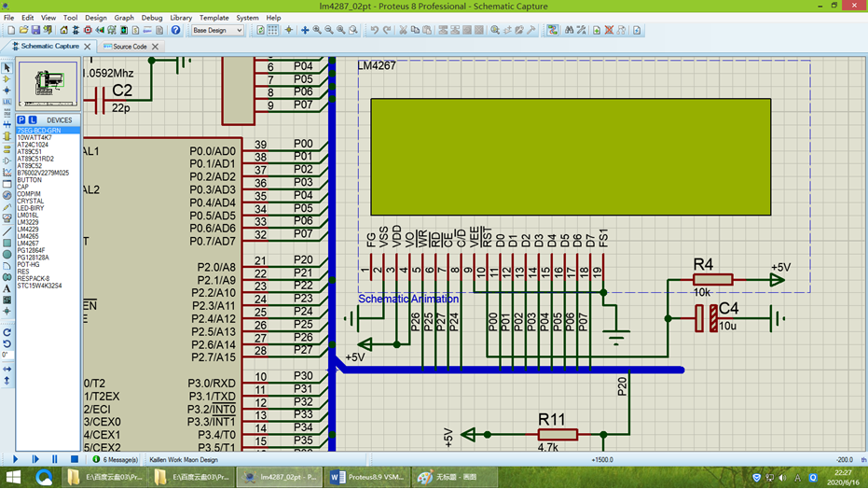Undo last change arrow icon
Image resolution: width=868 pixels, height=489 pixels.
tap(375, 31)
